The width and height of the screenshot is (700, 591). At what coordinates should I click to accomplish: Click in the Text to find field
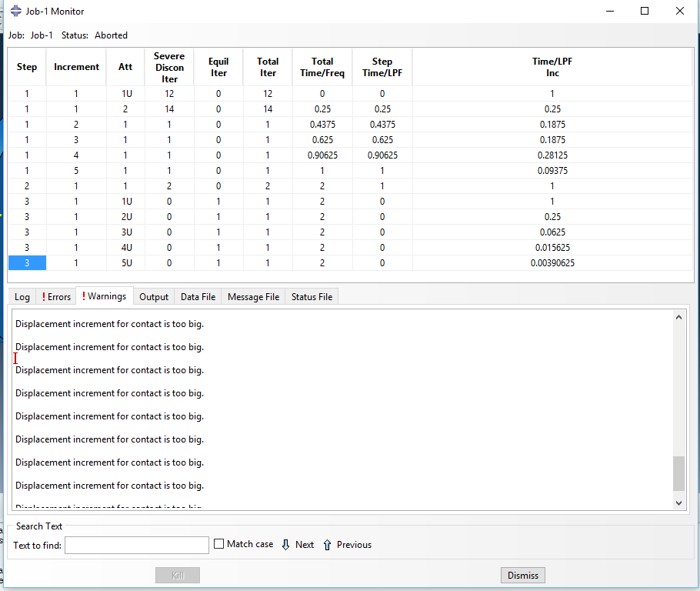137,545
